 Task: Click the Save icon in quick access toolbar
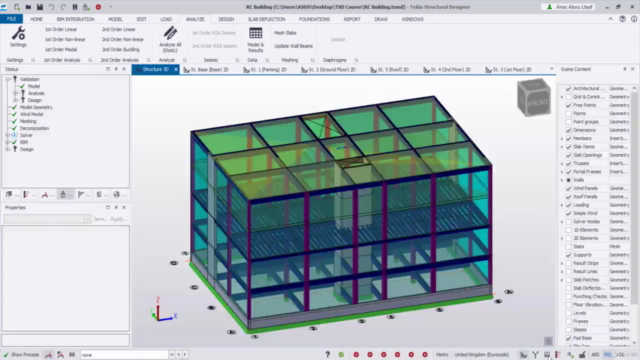(40, 7)
